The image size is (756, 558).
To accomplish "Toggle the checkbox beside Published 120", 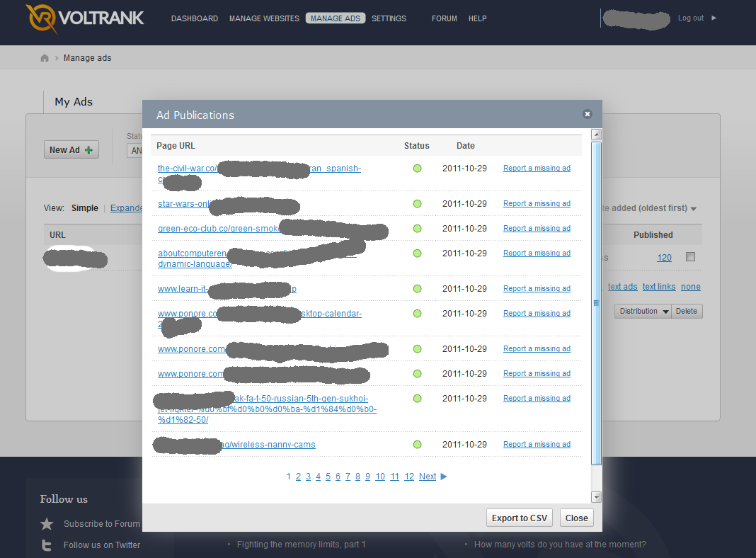I will pyautogui.click(x=690, y=257).
